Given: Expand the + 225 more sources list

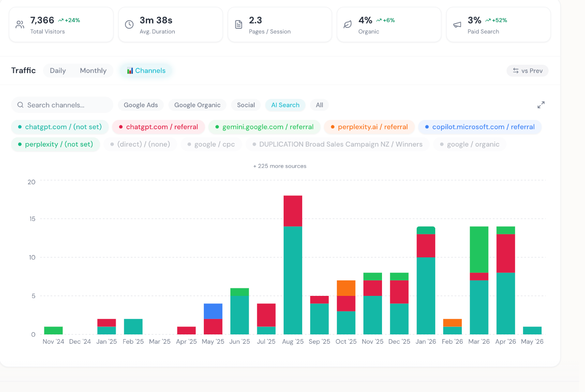Looking at the screenshot, I should click(x=280, y=166).
